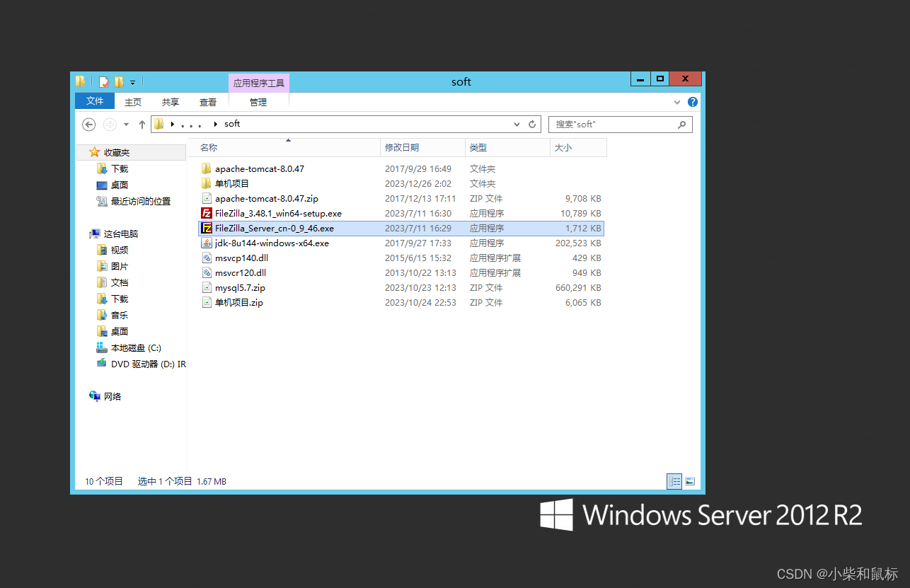Click the folder system icon in title bar
Image resolution: width=910 pixels, height=588 pixels.
[x=81, y=81]
